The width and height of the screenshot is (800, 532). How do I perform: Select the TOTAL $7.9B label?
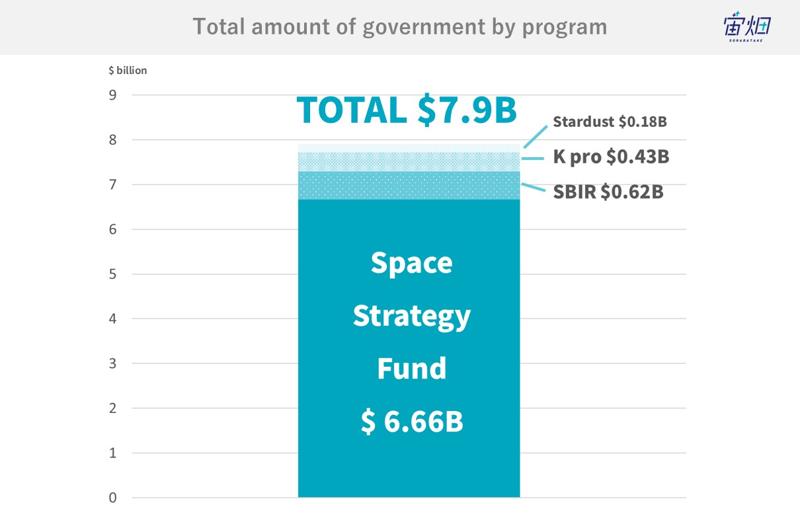[406, 110]
